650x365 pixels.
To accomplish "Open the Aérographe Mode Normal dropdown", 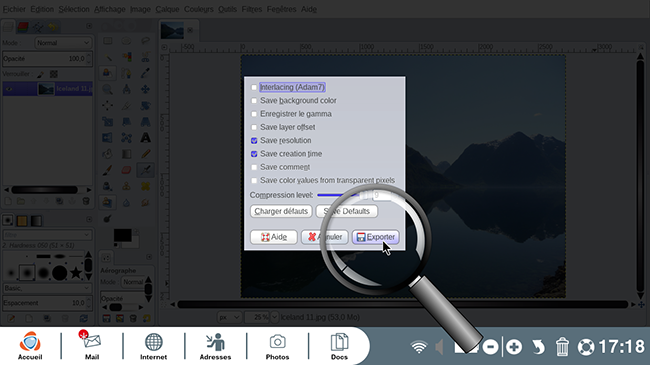I will tap(133, 282).
